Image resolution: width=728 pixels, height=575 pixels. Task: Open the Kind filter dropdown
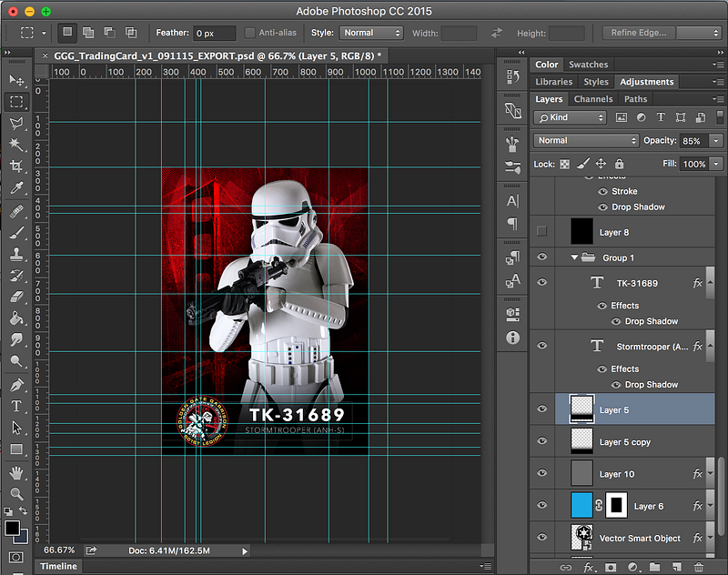(571, 117)
